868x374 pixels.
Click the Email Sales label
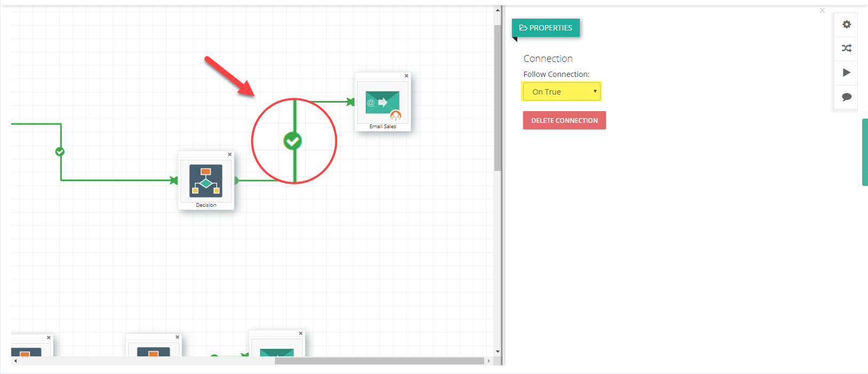383,127
